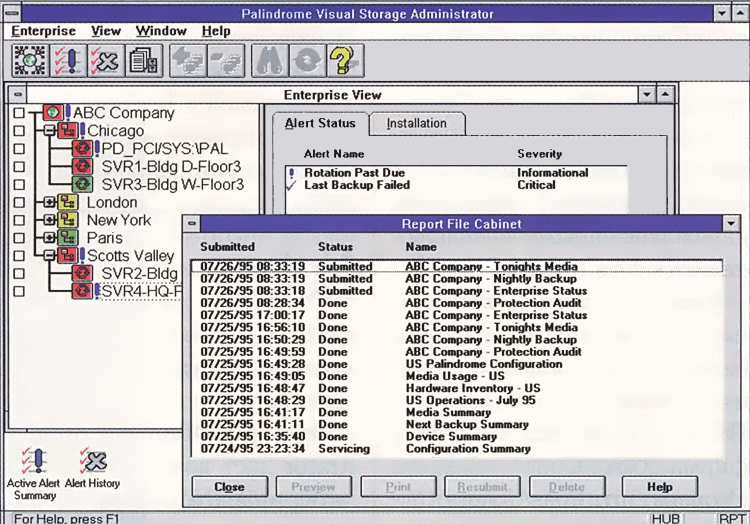Select the Rotation Past Due alert
The height and width of the screenshot is (524, 750).
click(456, 173)
